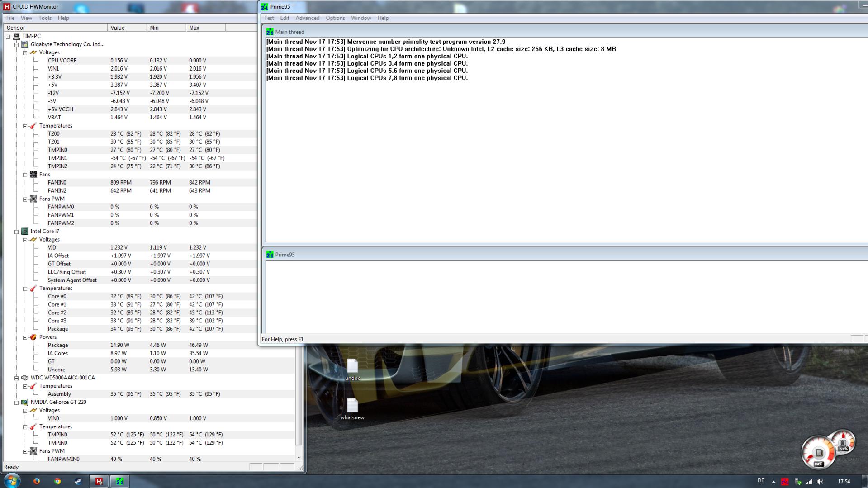868x488 pixels.
Task: Collapse Temperatures under NVIDIA GeForce GT 220
Action: [25, 427]
